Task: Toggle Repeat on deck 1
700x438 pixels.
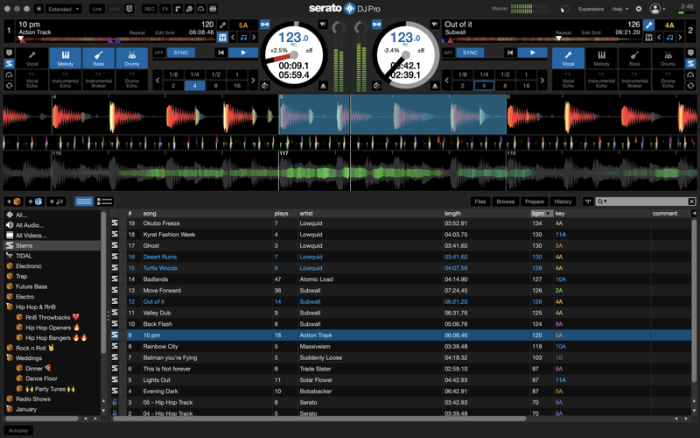Action: click(137, 33)
